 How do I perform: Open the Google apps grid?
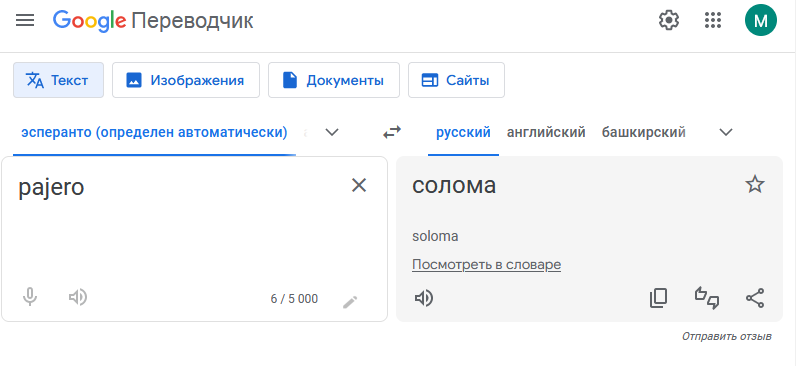[x=713, y=20]
